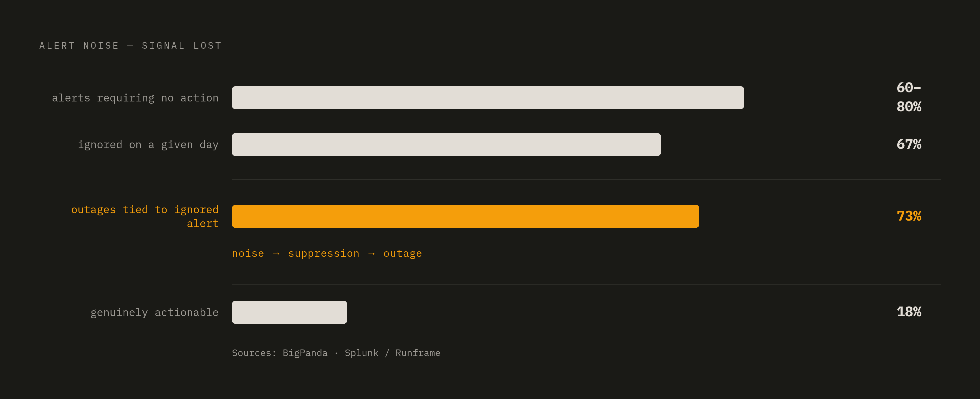Click the '60–80%' value

[909, 97]
